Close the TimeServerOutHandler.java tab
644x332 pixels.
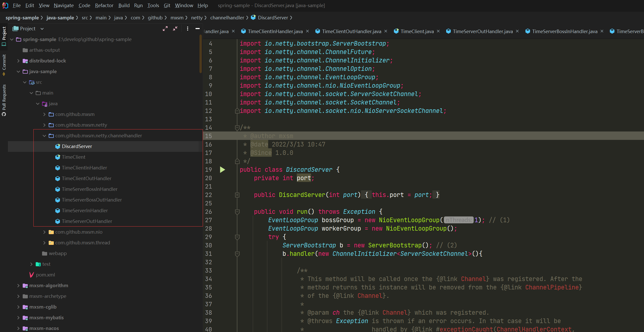(517, 31)
